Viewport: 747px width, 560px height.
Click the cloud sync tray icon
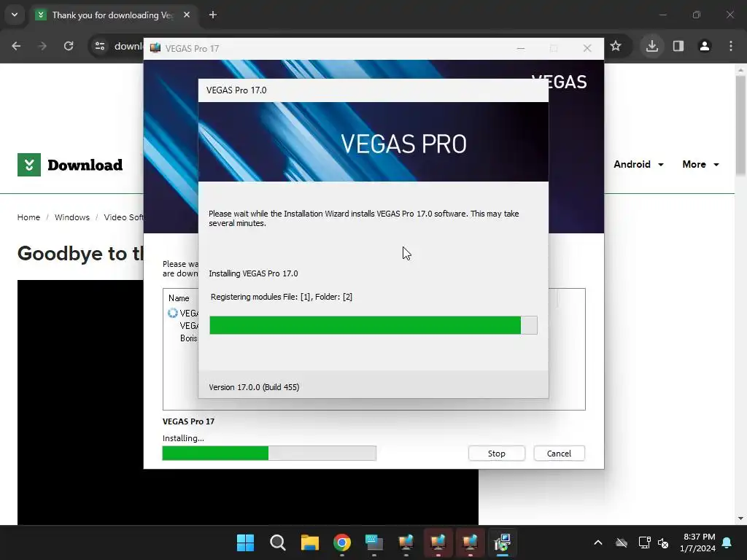(x=622, y=542)
